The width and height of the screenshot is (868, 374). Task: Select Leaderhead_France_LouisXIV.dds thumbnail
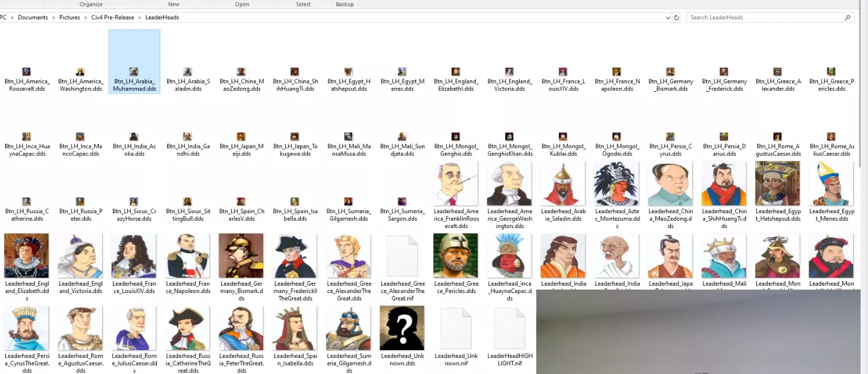click(x=133, y=256)
